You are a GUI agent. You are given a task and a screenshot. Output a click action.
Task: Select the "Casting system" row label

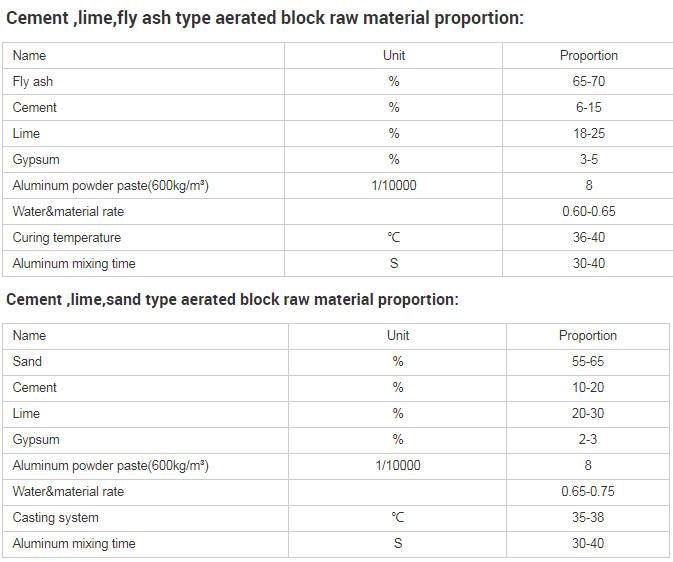tap(56, 518)
